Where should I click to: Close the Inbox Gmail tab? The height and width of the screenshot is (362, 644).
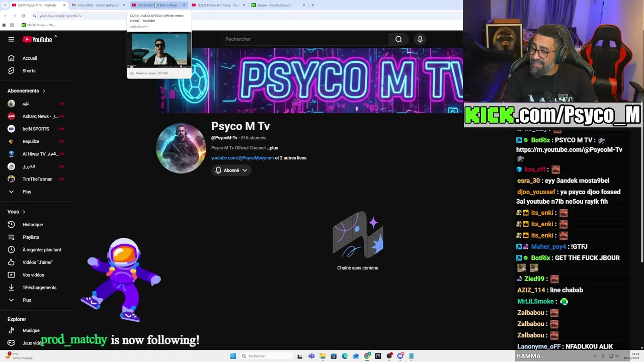124,5
